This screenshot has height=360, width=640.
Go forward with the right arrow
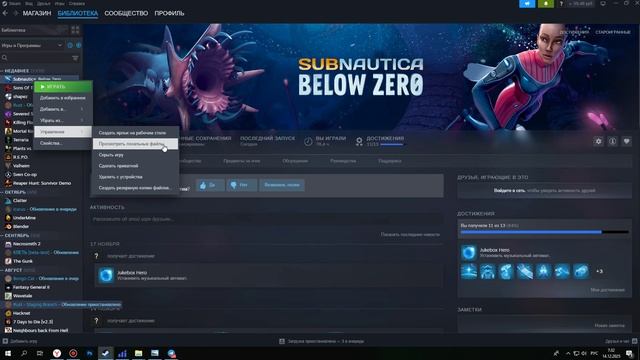click(x=16, y=13)
